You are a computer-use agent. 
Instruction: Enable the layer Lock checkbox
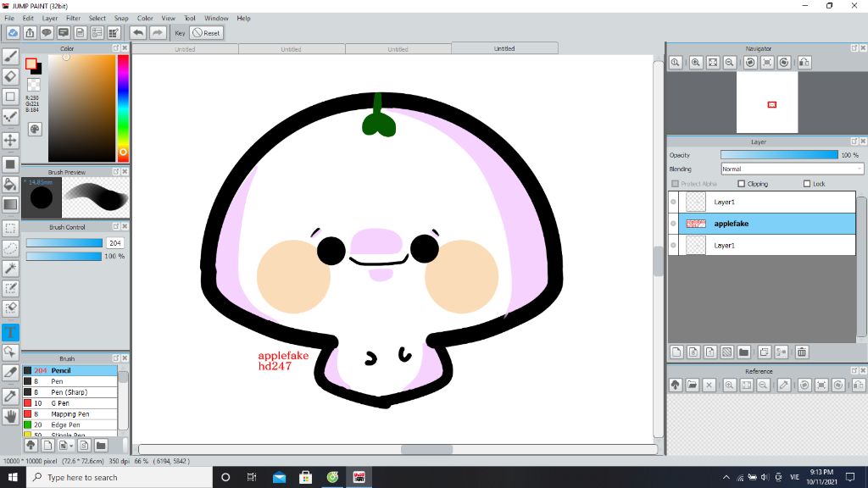coord(807,184)
